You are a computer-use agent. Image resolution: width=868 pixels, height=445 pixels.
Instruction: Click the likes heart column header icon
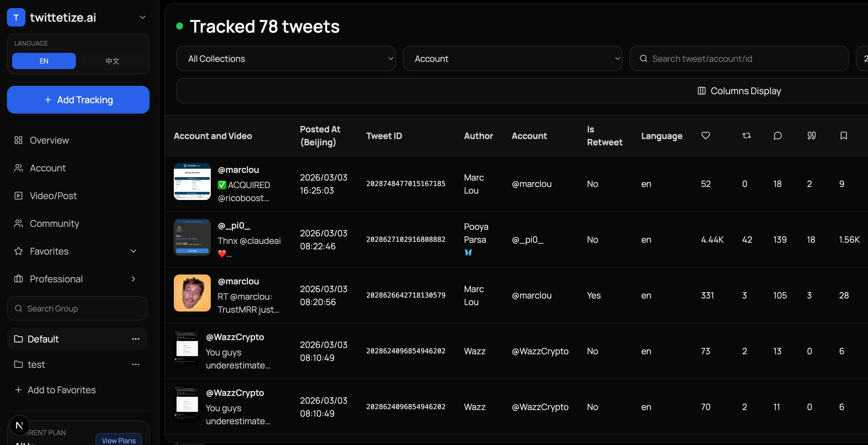(706, 136)
